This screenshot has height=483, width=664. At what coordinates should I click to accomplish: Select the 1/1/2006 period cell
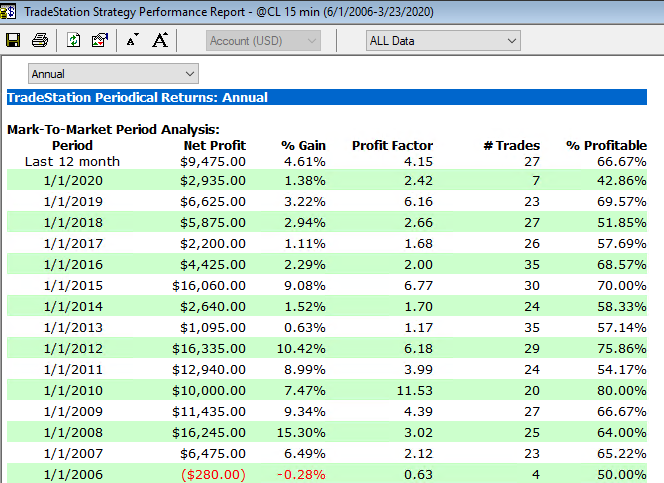click(x=73, y=475)
